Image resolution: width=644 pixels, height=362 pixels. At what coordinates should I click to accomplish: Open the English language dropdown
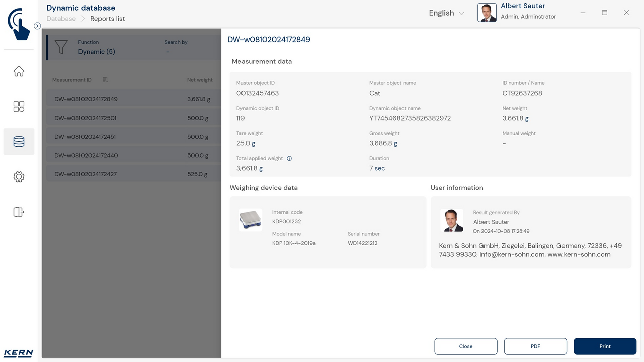pyautogui.click(x=446, y=13)
